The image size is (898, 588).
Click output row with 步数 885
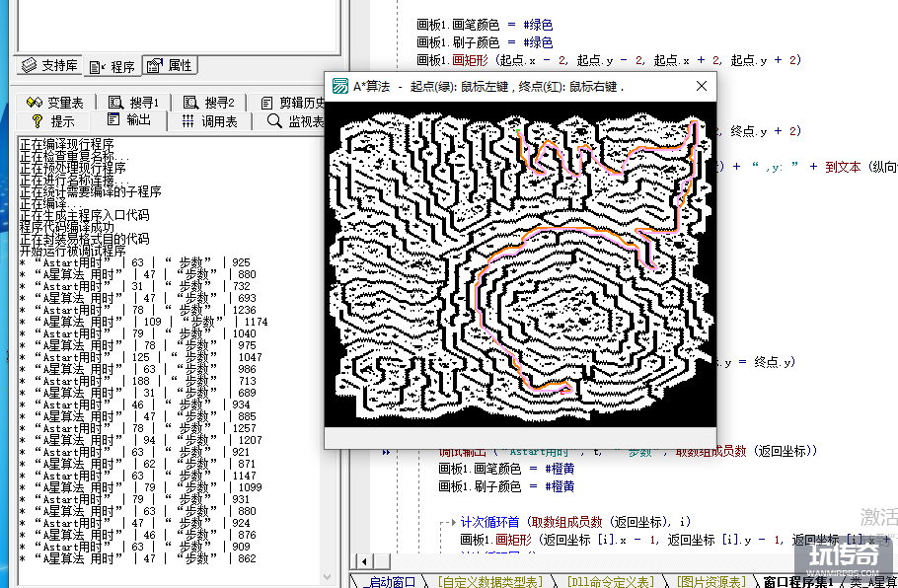click(x=138, y=416)
